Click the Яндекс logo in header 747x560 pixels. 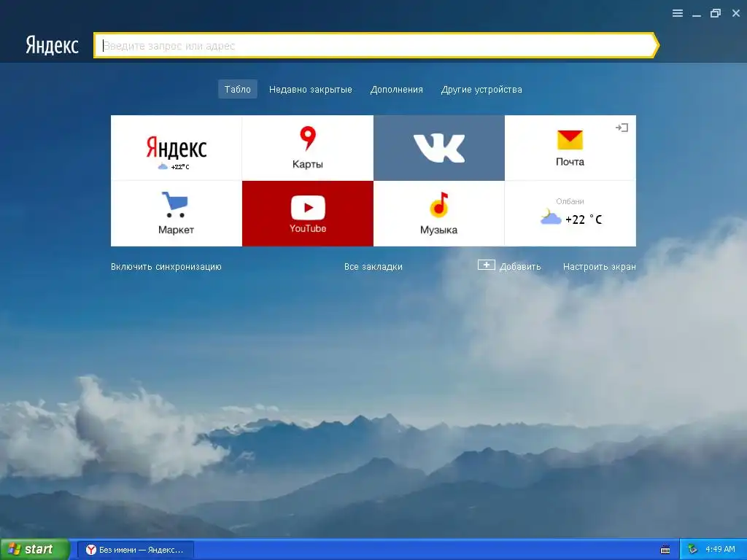point(52,46)
